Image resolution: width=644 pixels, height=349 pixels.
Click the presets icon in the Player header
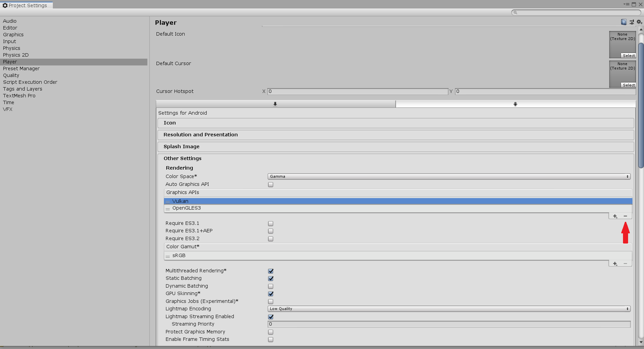coord(631,22)
